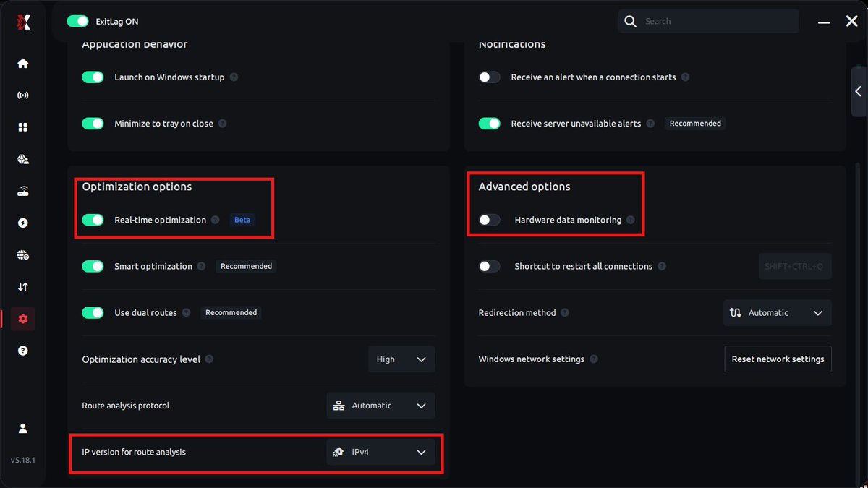The height and width of the screenshot is (488, 868).
Task: Click the search magnifier icon
Action: pyautogui.click(x=630, y=21)
